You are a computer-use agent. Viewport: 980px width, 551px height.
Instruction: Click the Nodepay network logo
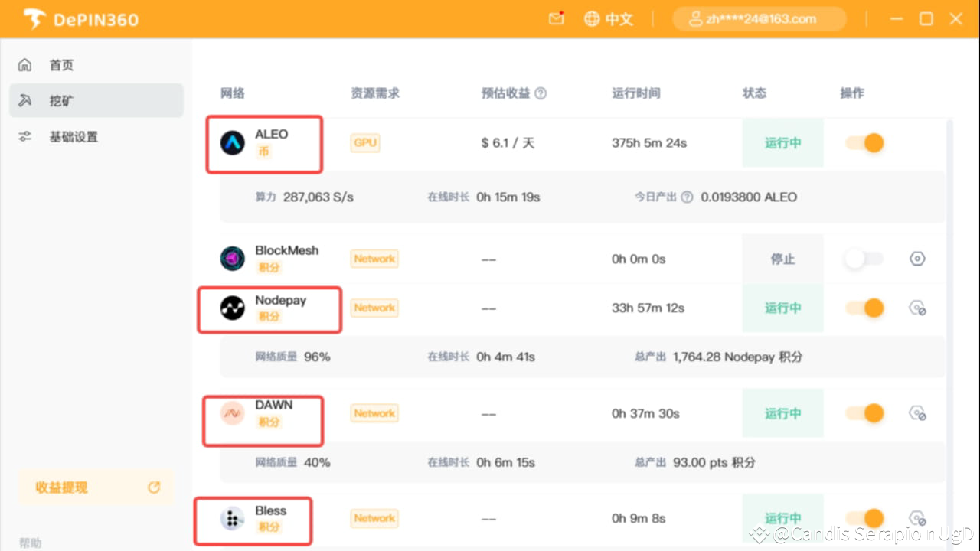tap(232, 308)
